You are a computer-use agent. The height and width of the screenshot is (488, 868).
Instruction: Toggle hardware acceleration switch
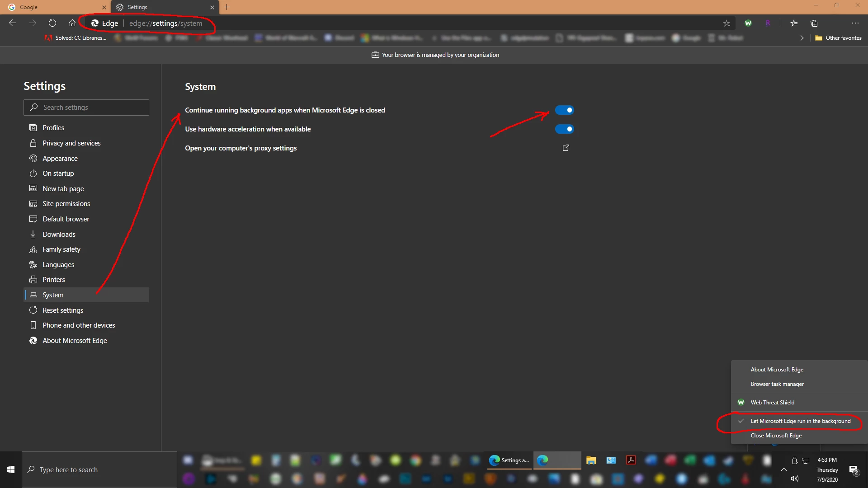(x=564, y=129)
